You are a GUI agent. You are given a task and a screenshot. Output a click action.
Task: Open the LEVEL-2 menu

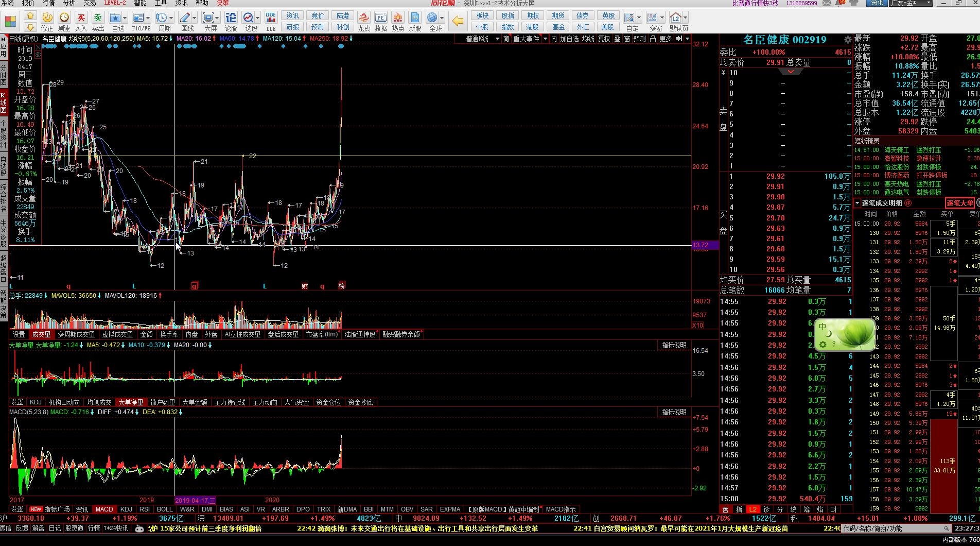[x=115, y=3]
